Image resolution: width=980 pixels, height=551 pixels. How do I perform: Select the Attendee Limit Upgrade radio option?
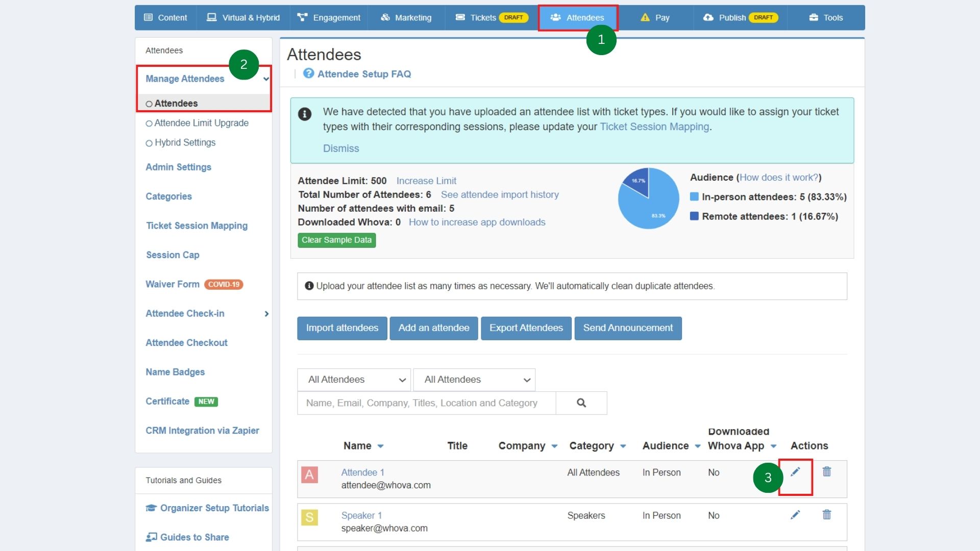[149, 123]
